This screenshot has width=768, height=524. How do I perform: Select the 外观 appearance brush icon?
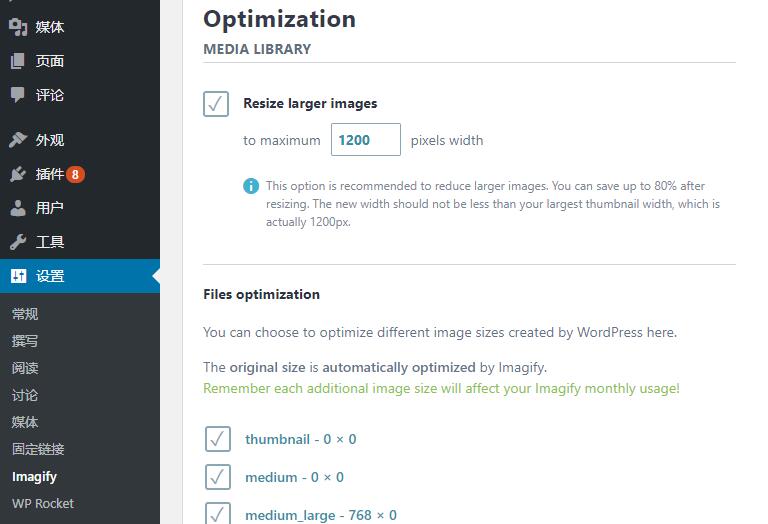click(x=18, y=140)
